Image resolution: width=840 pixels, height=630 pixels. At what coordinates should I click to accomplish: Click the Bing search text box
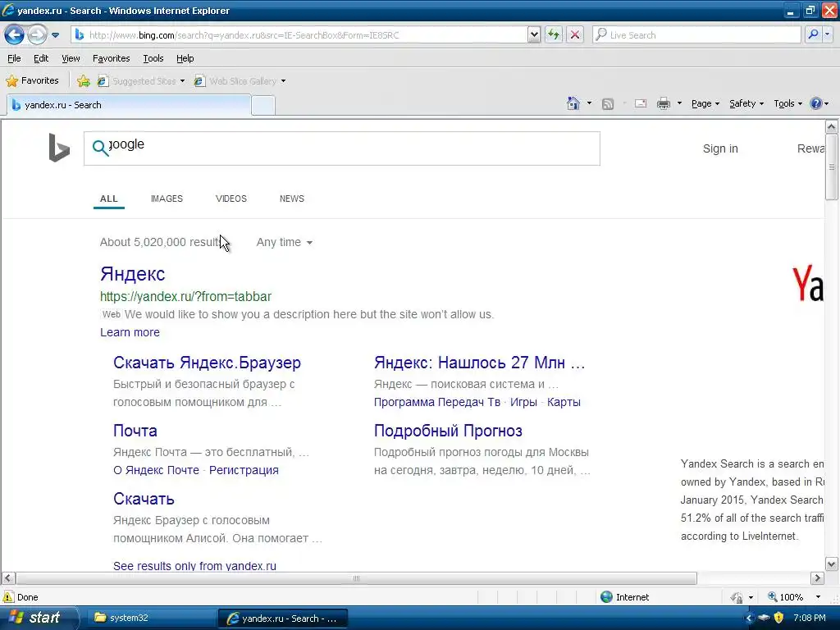pyautogui.click(x=342, y=148)
